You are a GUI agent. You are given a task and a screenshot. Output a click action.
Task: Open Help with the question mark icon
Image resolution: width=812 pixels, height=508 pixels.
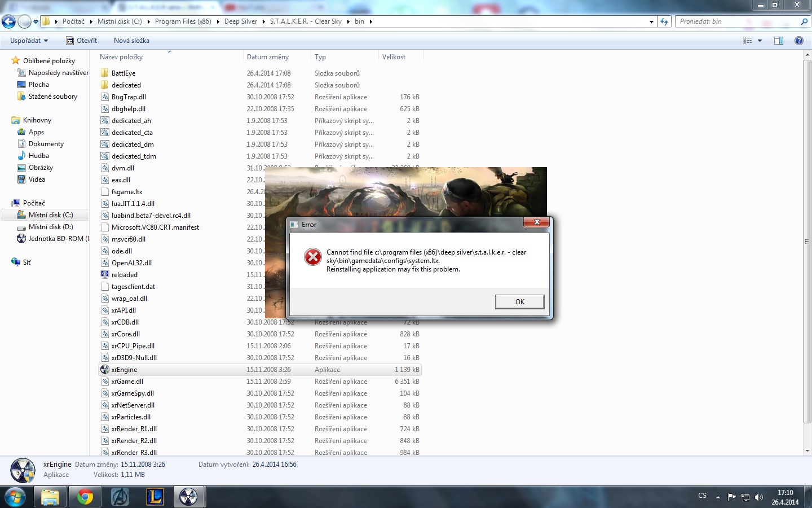click(798, 41)
